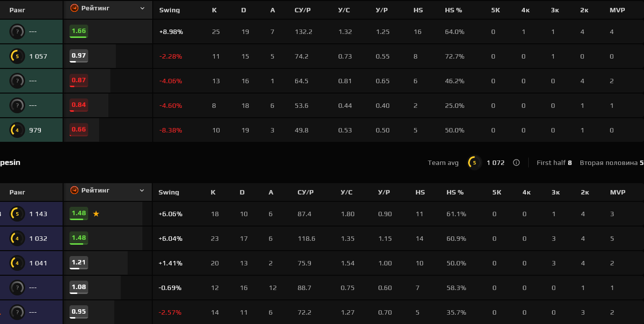Expand the bottom Рейтинг sort dropdown arrow

coord(142,191)
